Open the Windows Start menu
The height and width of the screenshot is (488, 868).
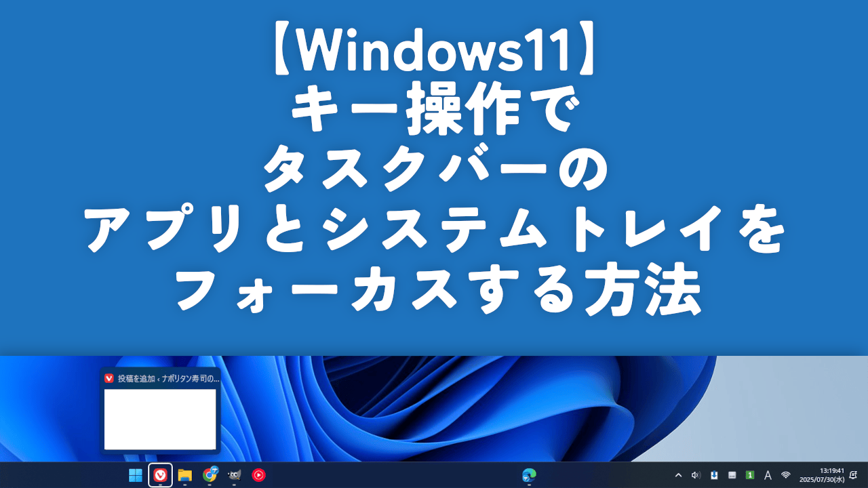click(x=136, y=475)
